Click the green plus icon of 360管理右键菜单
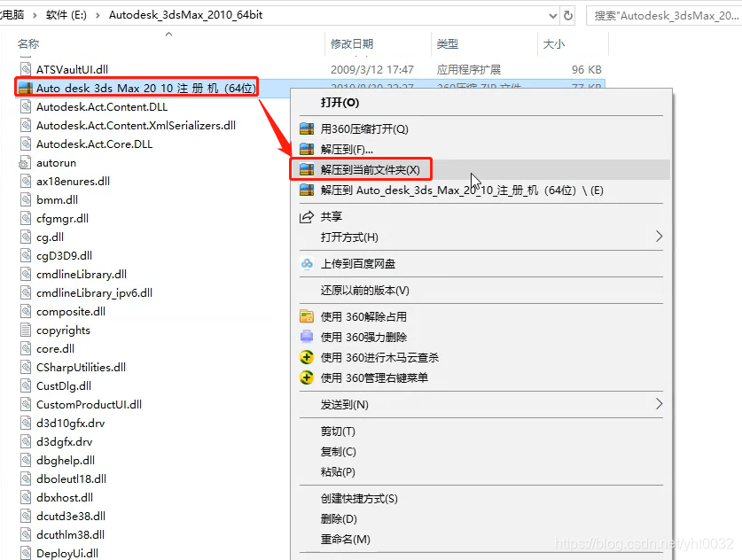The width and height of the screenshot is (742, 560). pyautogui.click(x=307, y=377)
